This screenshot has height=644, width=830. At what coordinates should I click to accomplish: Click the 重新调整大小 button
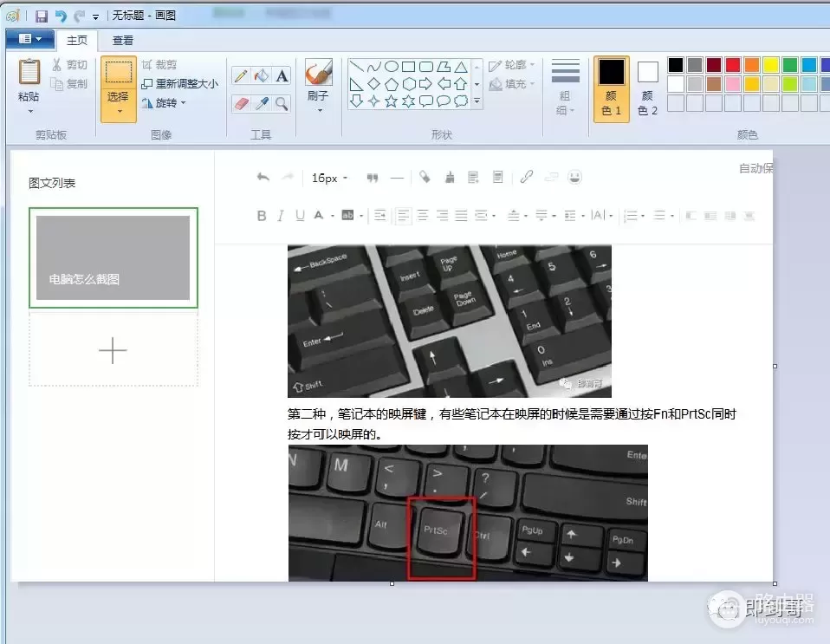coord(180,84)
